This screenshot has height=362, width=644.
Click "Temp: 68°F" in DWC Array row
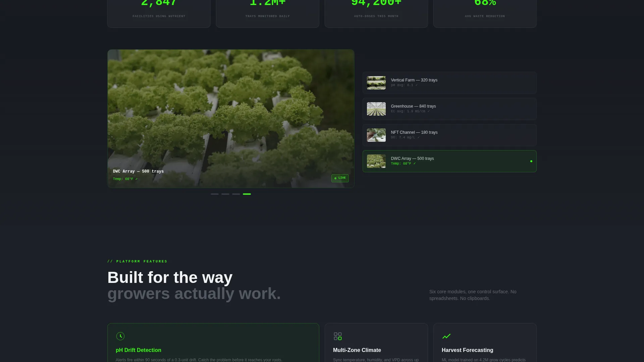coord(403,164)
